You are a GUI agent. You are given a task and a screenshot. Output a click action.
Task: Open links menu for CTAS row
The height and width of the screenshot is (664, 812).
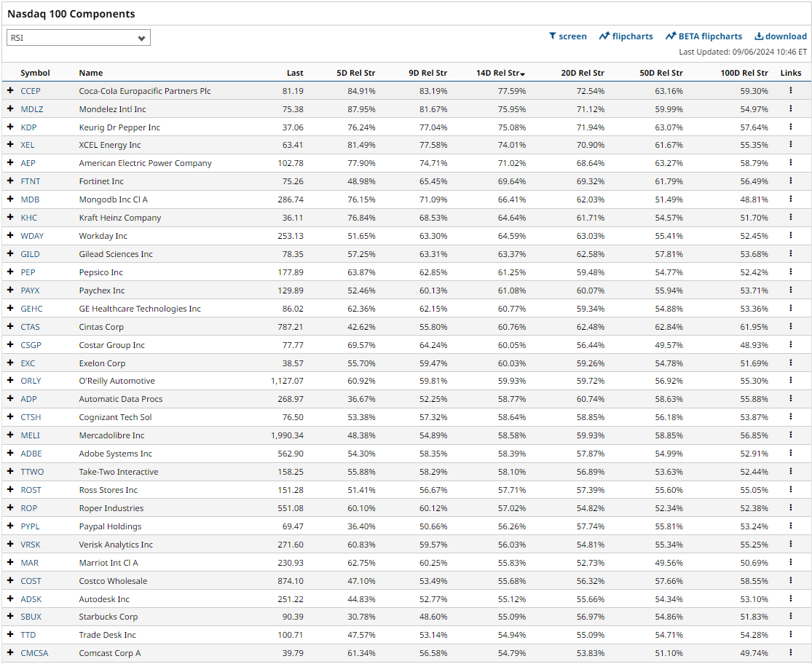click(x=790, y=327)
